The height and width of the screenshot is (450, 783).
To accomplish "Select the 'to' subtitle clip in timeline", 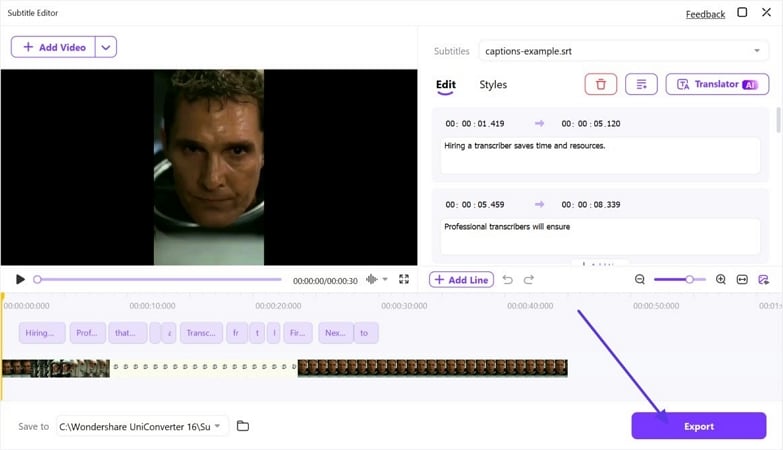I will (x=366, y=333).
